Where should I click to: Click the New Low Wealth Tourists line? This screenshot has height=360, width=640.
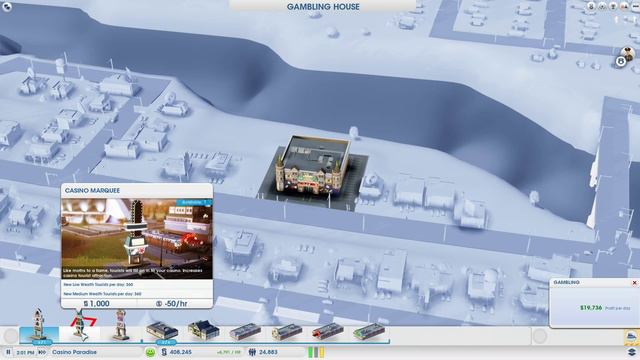click(x=98, y=284)
